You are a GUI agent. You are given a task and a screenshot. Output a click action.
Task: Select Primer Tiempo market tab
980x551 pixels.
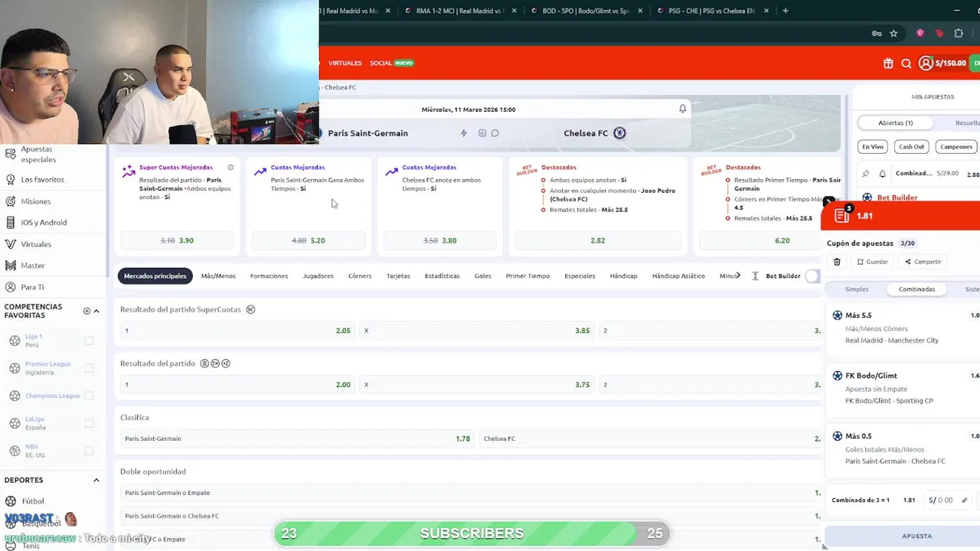pos(528,275)
